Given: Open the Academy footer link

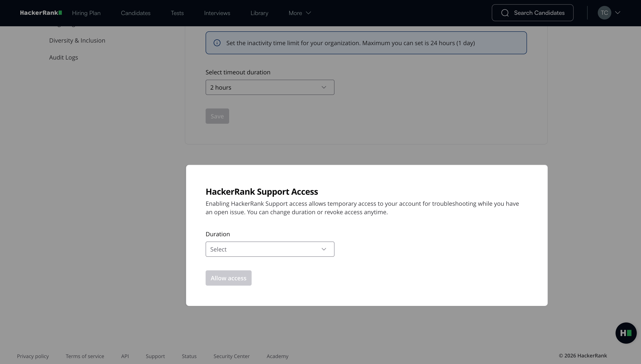Looking at the screenshot, I should (277, 356).
